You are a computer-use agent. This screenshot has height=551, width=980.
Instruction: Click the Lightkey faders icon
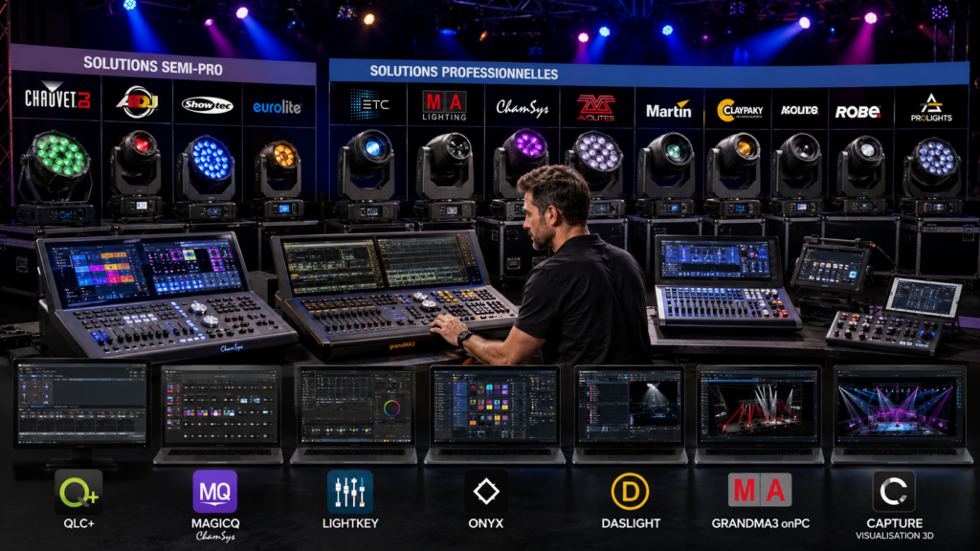pyautogui.click(x=350, y=492)
